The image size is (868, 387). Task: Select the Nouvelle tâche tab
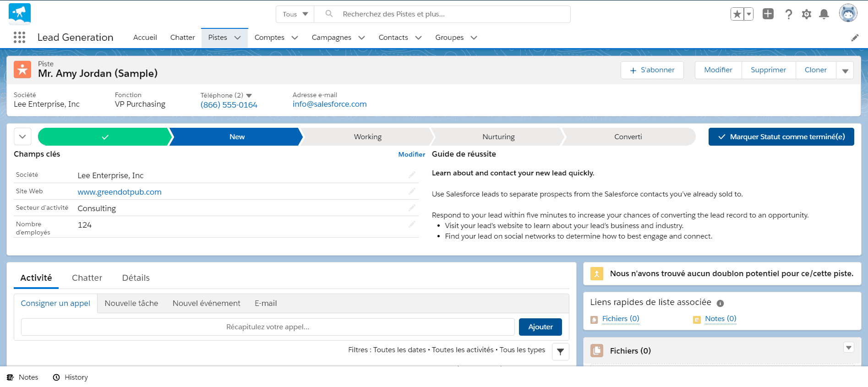coord(131,303)
